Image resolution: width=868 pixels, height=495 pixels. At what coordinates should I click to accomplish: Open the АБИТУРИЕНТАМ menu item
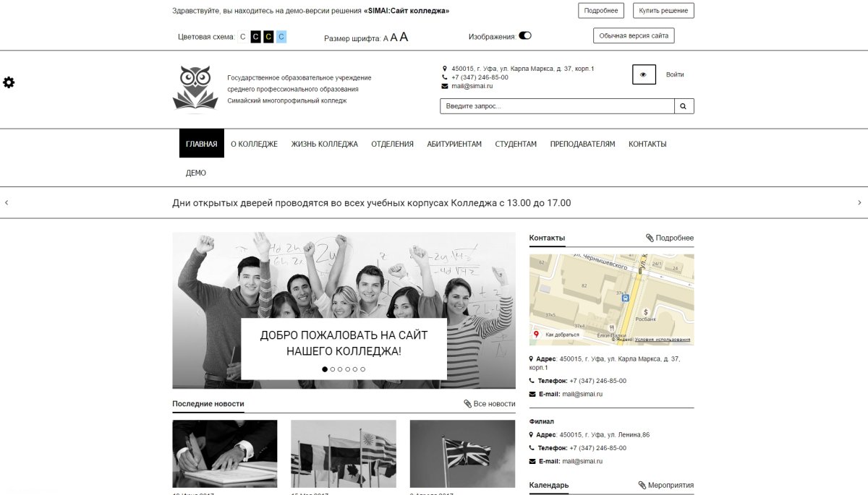(454, 144)
